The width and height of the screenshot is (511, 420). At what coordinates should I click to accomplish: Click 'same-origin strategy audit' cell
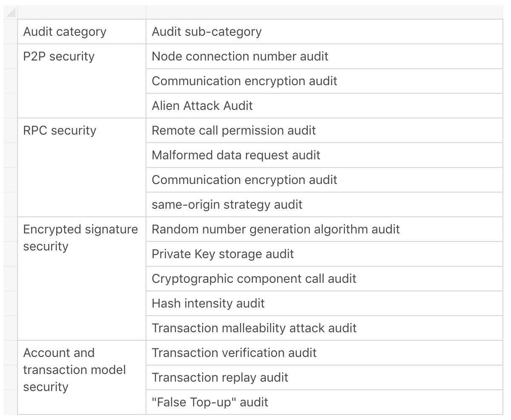[324, 204]
